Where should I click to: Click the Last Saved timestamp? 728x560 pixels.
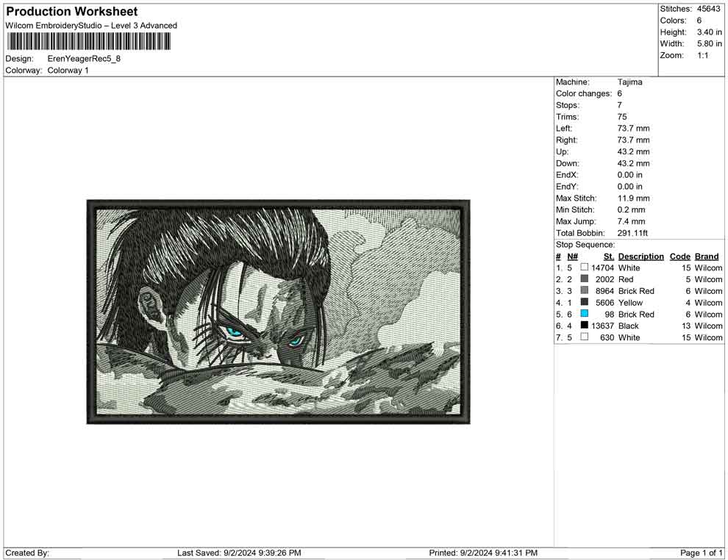239,553
